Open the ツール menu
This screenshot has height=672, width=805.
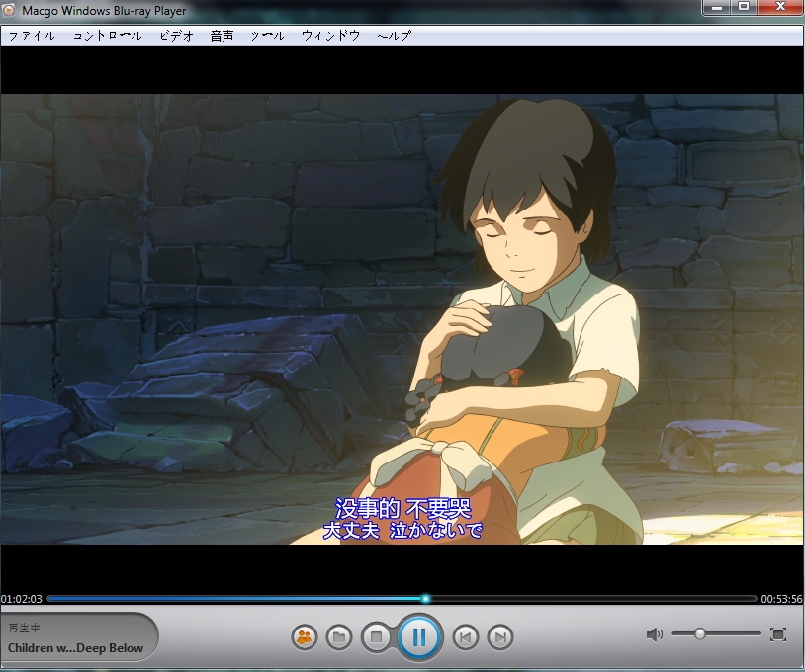click(x=267, y=36)
